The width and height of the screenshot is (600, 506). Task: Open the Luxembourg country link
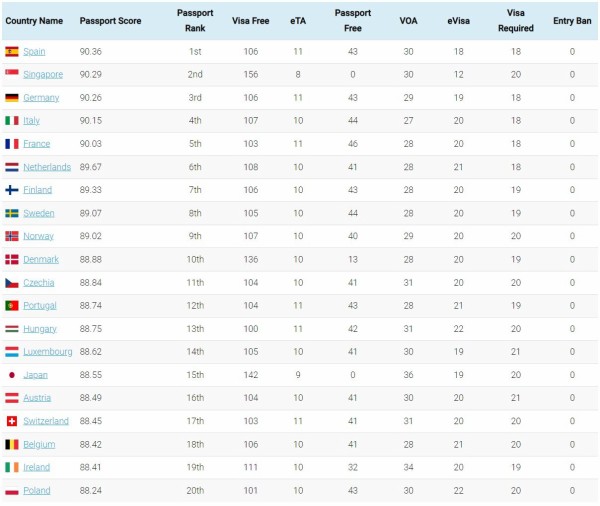pos(47,352)
